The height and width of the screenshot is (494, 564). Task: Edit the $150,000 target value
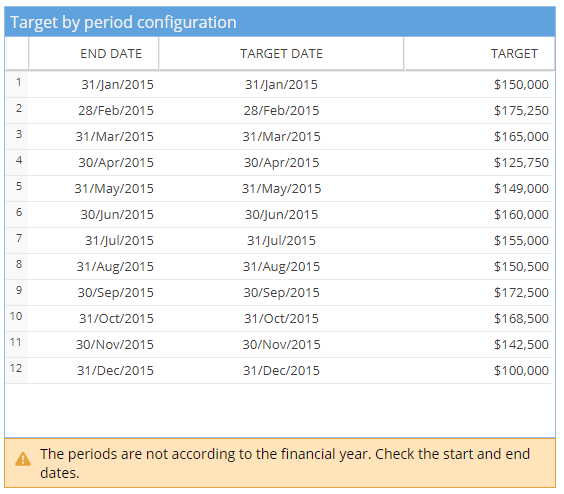(x=521, y=85)
